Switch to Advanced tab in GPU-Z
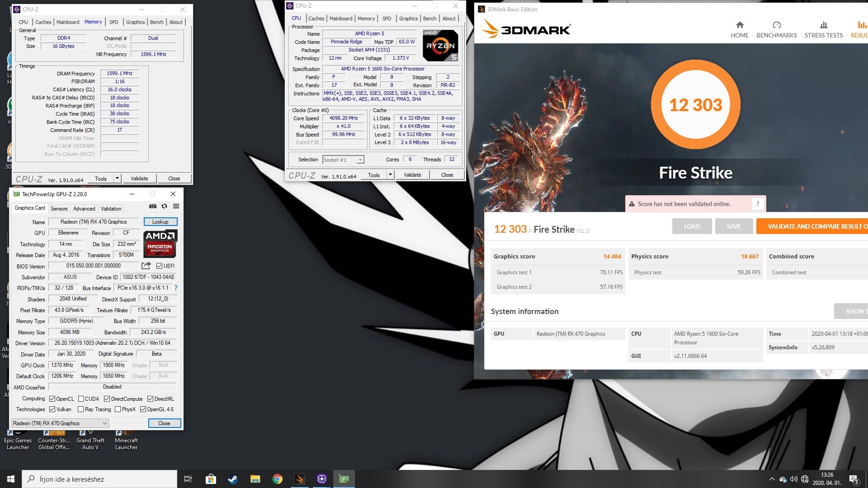868x488 pixels. pos(84,209)
